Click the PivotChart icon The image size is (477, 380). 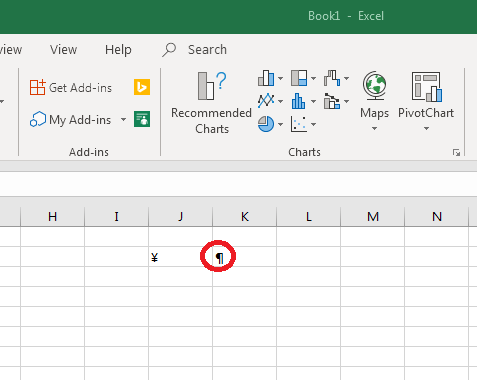click(x=426, y=87)
